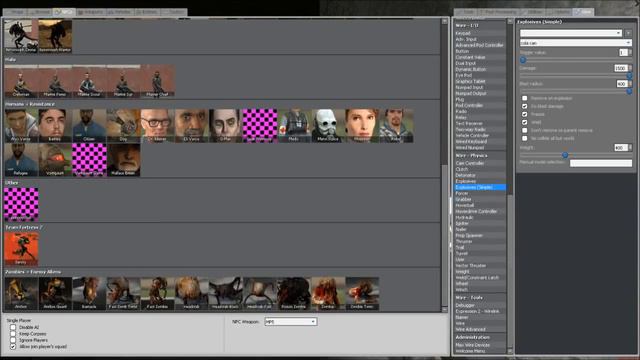640x360 pixels.
Task: Spawn the Mossman NPC
Action: coord(362,125)
